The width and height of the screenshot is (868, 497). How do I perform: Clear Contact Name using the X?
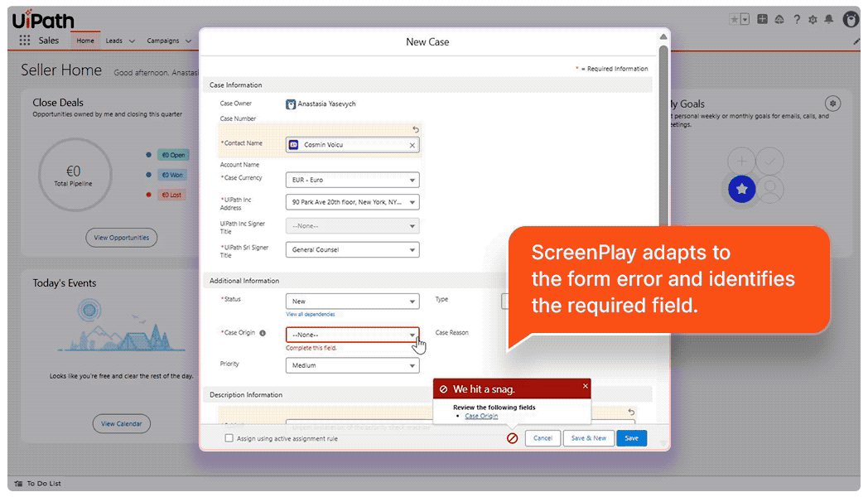pyautogui.click(x=411, y=144)
